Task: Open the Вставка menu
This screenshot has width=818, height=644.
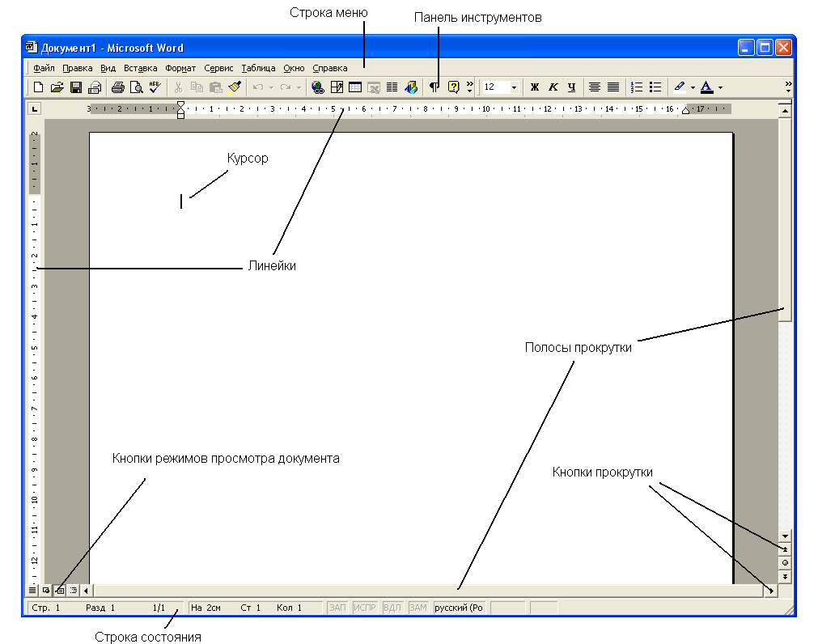Action: pos(140,68)
